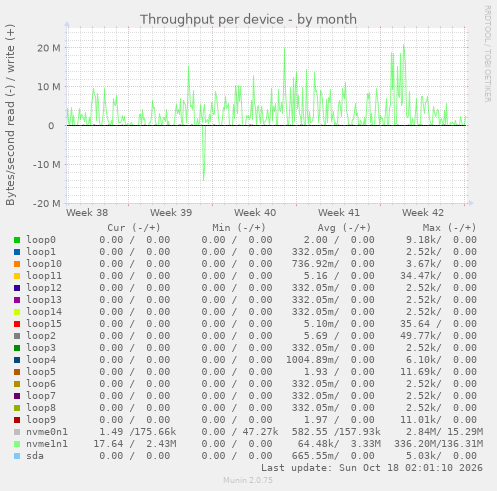The width and height of the screenshot is (497, 491).
Task: Click the loop4 average value 1004.89m
Action: (312, 360)
